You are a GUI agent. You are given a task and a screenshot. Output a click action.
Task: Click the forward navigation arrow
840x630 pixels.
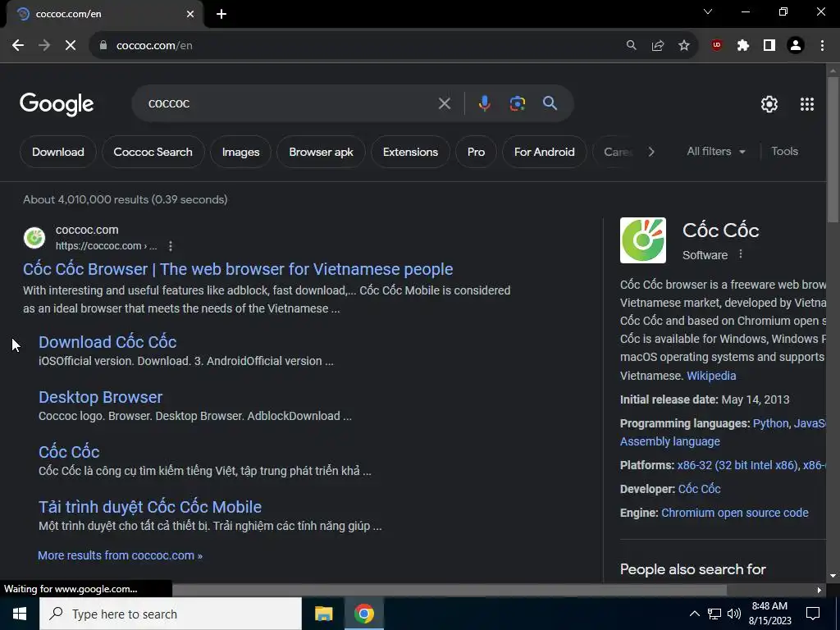(x=44, y=46)
